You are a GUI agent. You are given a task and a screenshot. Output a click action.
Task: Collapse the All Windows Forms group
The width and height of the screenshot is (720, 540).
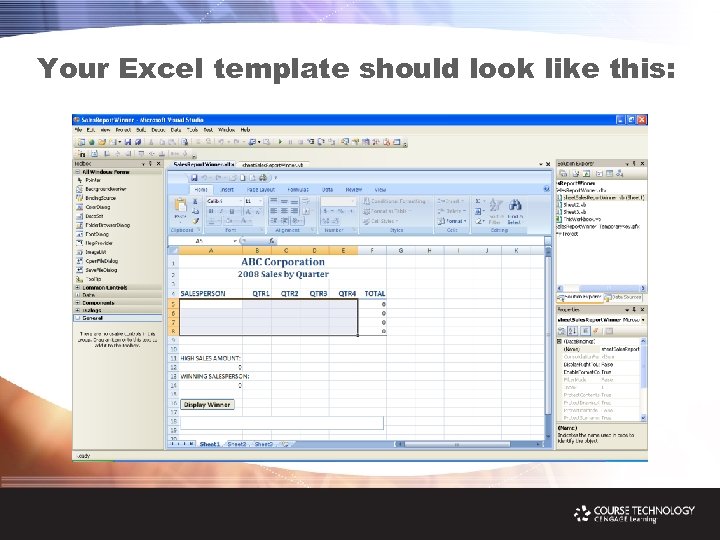(x=78, y=172)
